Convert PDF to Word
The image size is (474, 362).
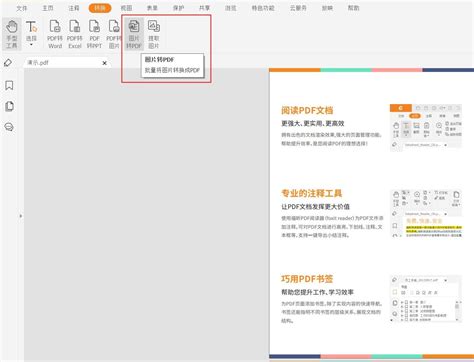click(x=55, y=34)
